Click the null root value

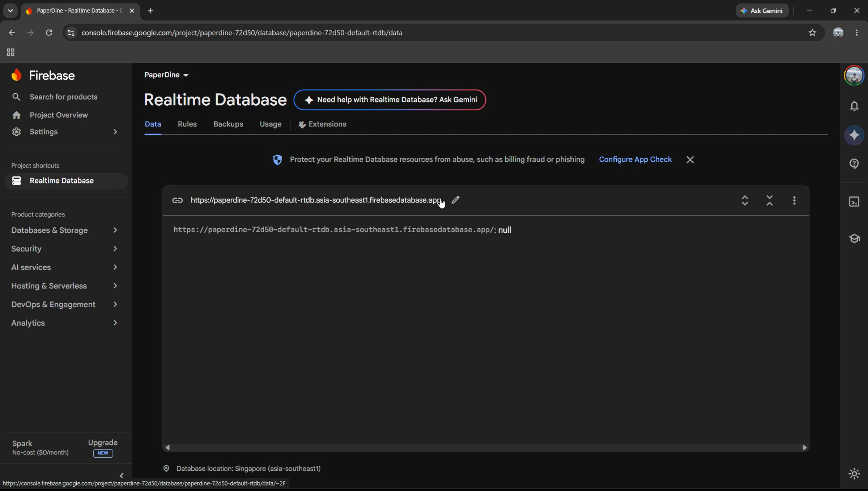[505, 230]
